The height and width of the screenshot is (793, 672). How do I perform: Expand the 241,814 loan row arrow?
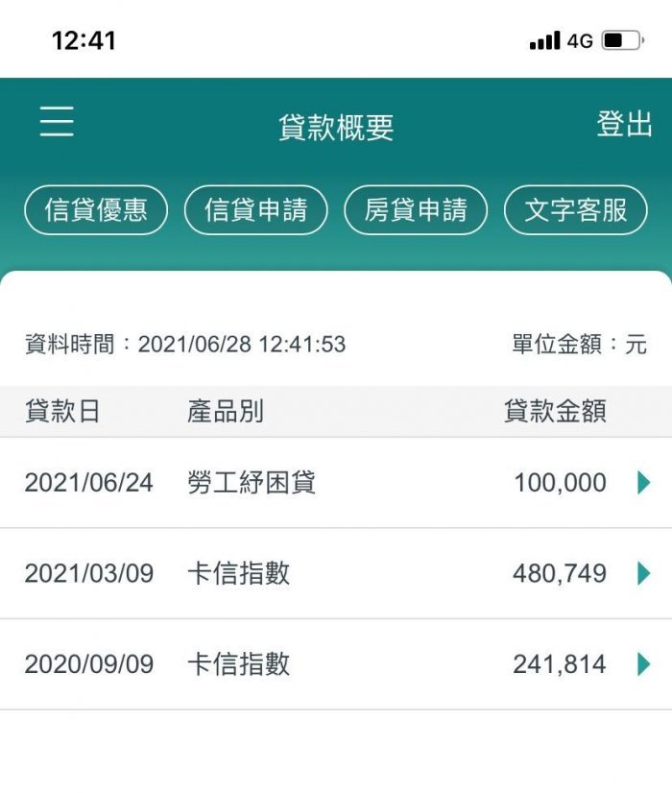pyautogui.click(x=644, y=664)
